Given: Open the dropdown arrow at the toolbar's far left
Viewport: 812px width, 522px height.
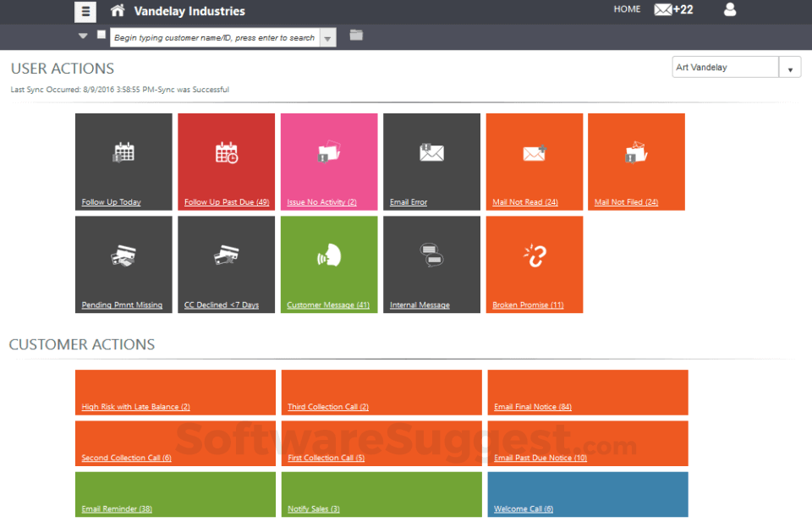Looking at the screenshot, I should click(x=83, y=36).
